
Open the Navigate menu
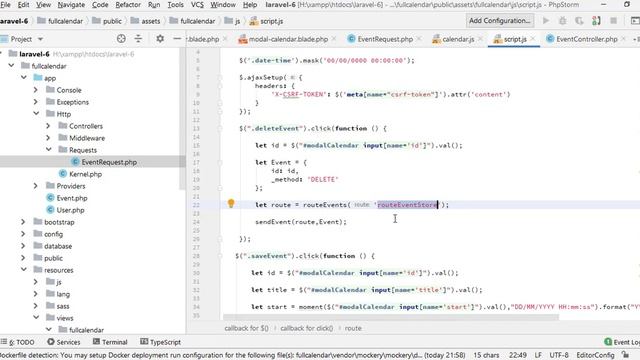click(71, 5)
